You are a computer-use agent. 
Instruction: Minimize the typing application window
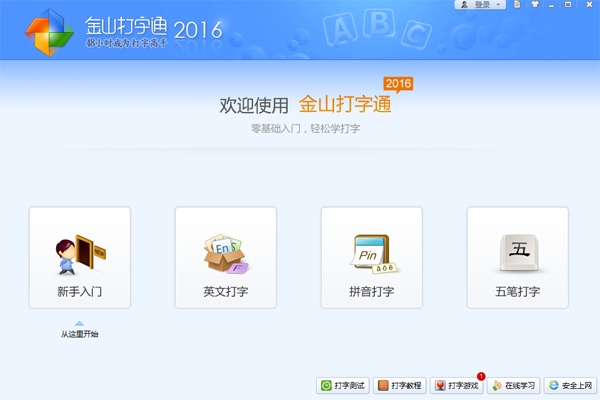coord(549,5)
